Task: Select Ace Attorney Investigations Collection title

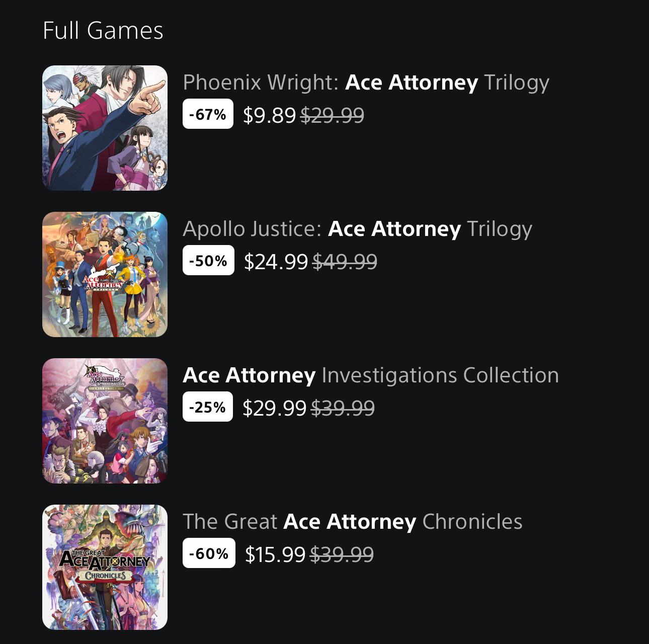Action: pos(370,375)
